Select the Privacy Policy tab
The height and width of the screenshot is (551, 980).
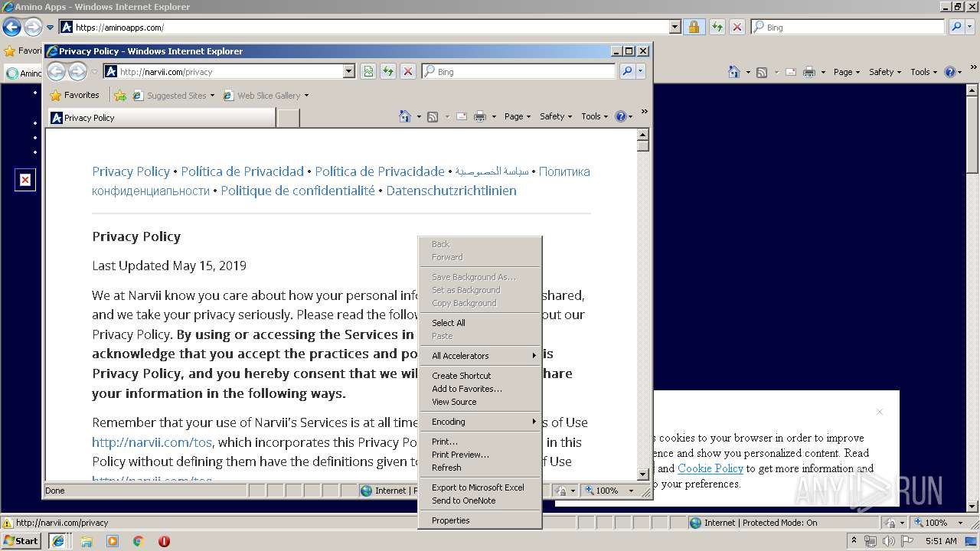(x=162, y=118)
